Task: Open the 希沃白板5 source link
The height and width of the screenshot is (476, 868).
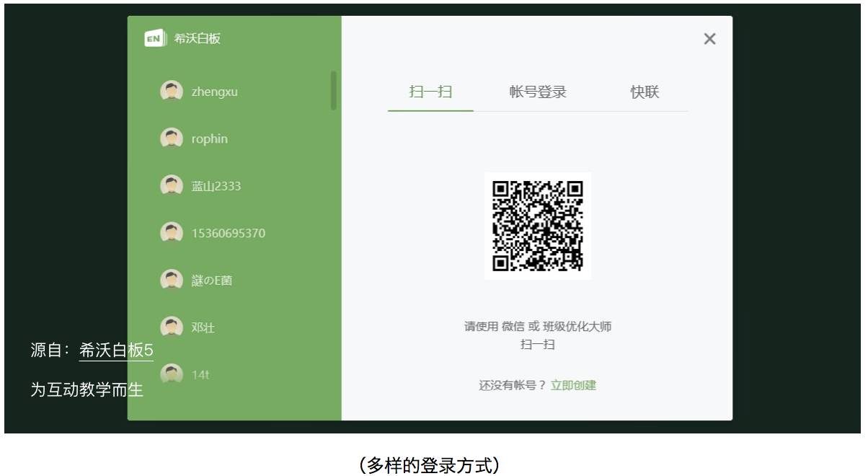Action: pos(116,351)
